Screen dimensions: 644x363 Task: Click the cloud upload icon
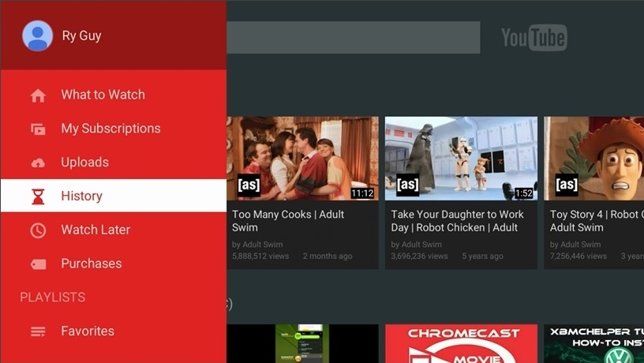[38, 163]
